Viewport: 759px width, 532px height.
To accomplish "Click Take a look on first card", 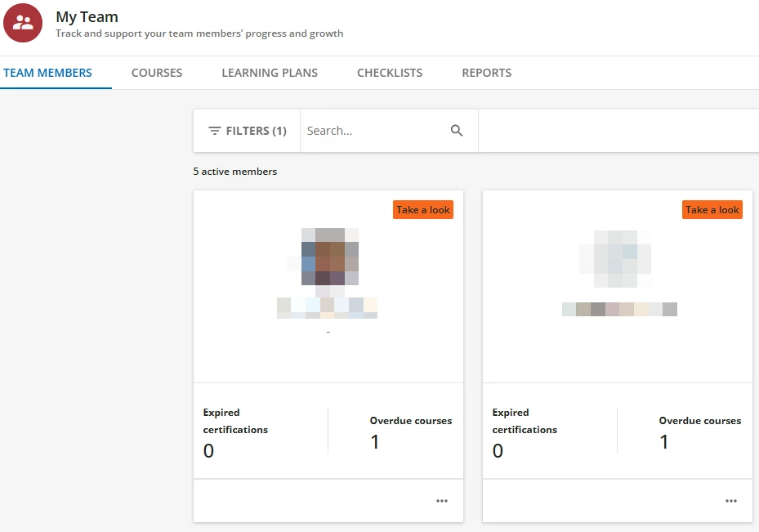I will pos(423,209).
